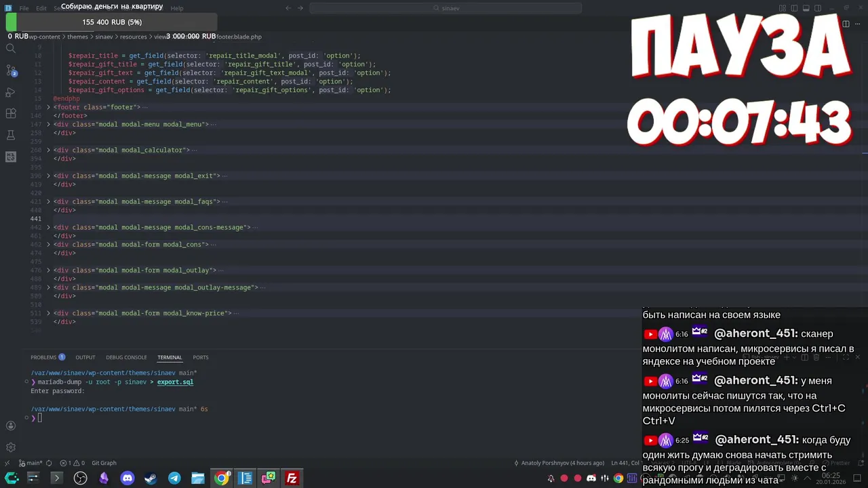Click the Ln 441 cursor position indicator
The image size is (868, 488).
pos(625,463)
